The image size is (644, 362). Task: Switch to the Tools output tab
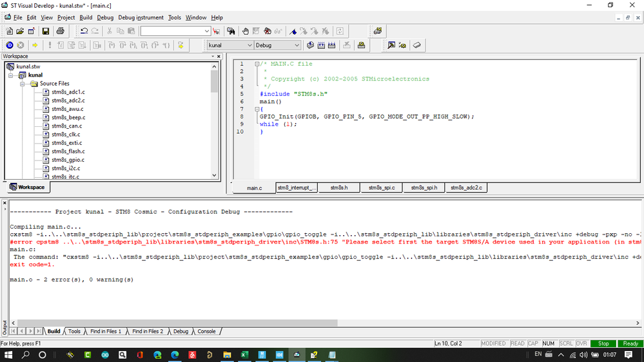(x=74, y=331)
